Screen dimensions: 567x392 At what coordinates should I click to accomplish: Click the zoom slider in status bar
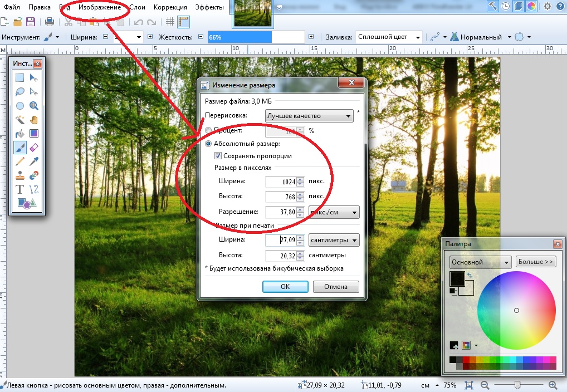518,385
